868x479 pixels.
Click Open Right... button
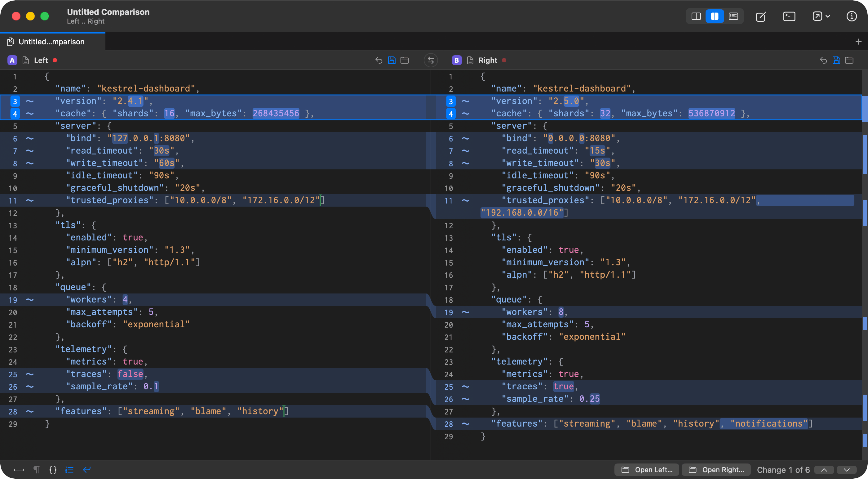click(x=716, y=470)
